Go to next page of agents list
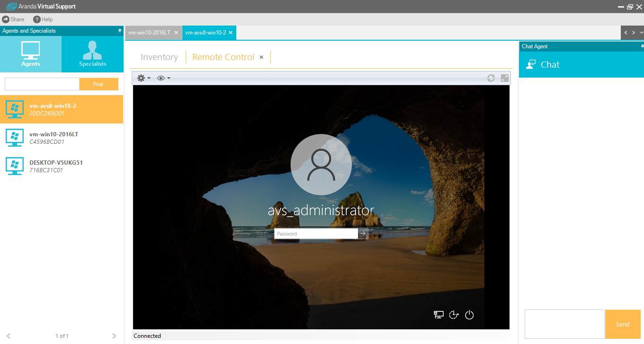The height and width of the screenshot is (344, 644). coord(114,336)
